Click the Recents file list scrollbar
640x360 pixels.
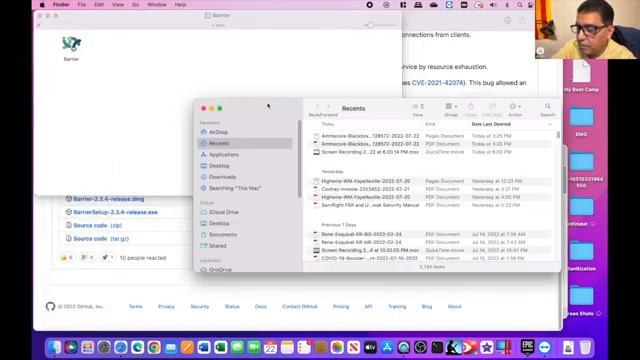[558, 135]
